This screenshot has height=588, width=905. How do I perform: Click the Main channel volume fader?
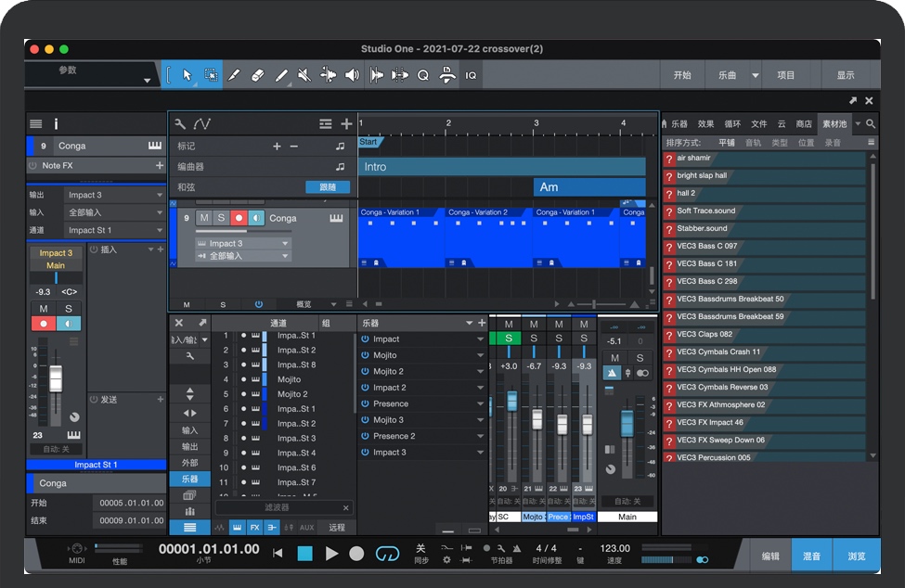click(627, 422)
